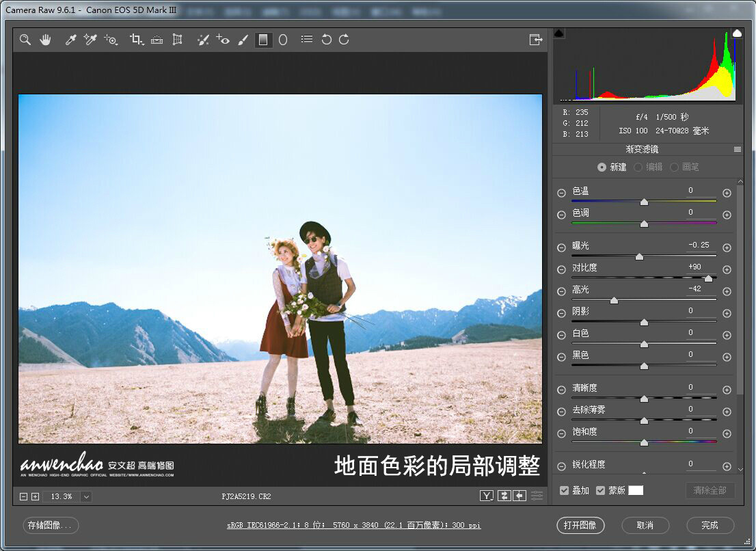Click the 清除全部 button
The height and width of the screenshot is (551, 756).
pos(710,490)
